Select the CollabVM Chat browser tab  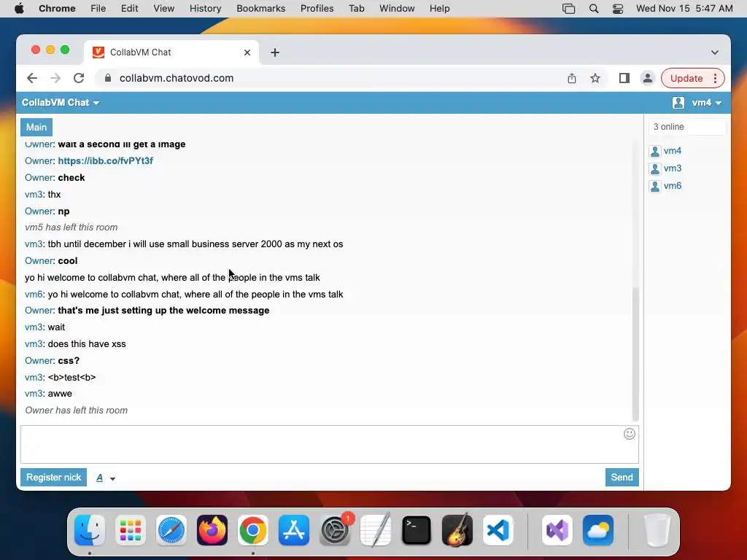(171, 52)
